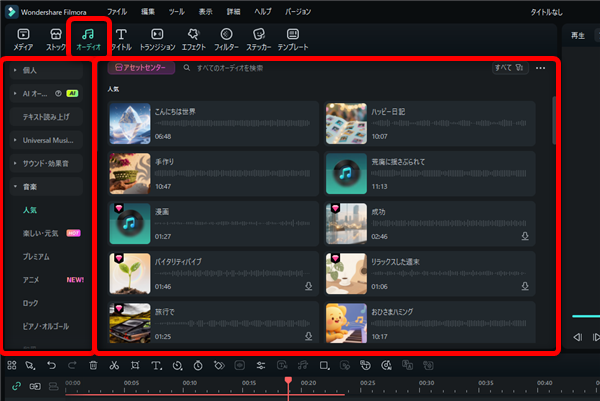Click the アセットセンター button

tap(140, 68)
